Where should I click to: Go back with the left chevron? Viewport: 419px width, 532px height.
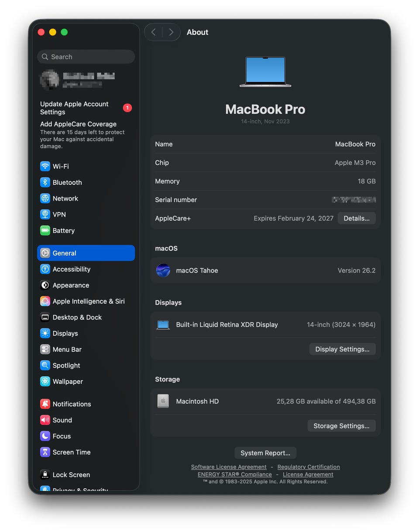(153, 32)
